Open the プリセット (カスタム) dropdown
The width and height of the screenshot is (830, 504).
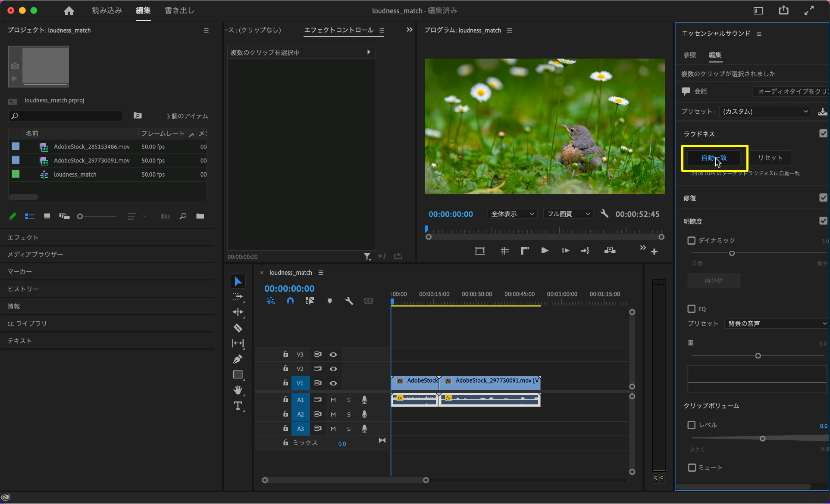765,112
